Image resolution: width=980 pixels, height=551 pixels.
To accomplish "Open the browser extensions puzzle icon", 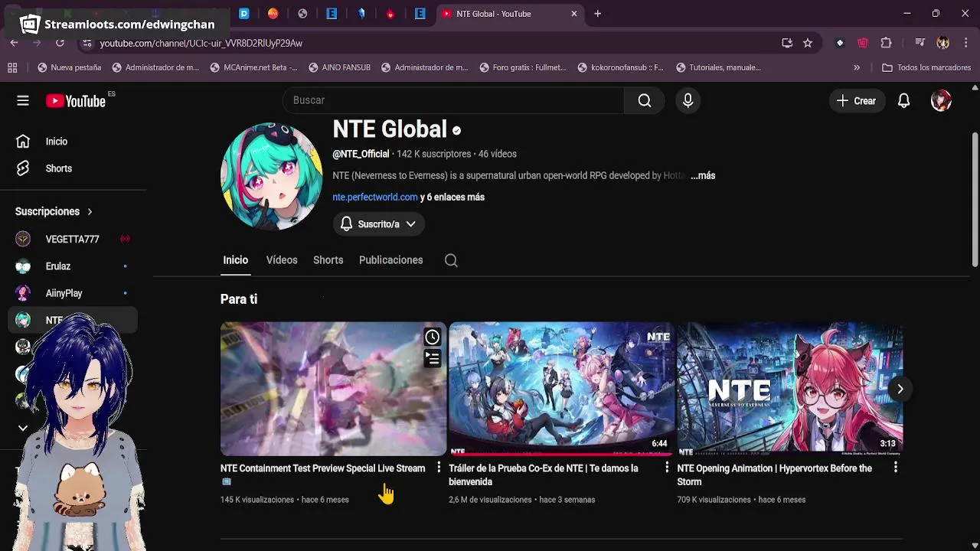I will pyautogui.click(x=886, y=43).
